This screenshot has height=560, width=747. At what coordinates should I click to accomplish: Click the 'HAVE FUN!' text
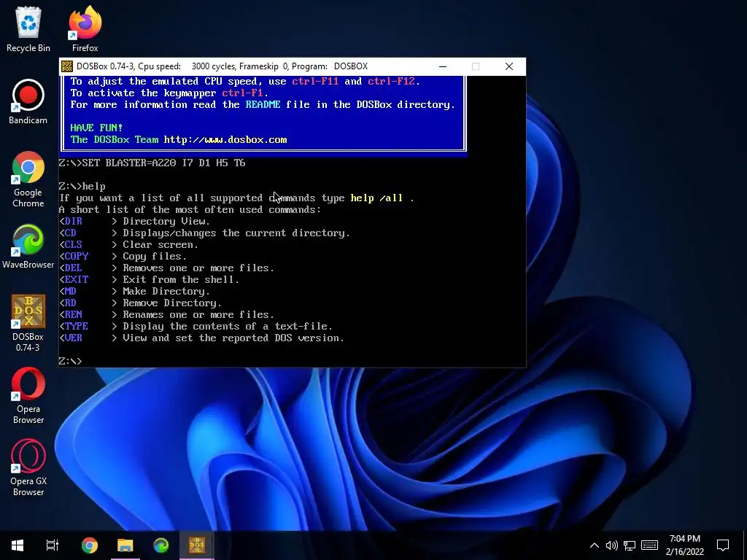[97, 128]
